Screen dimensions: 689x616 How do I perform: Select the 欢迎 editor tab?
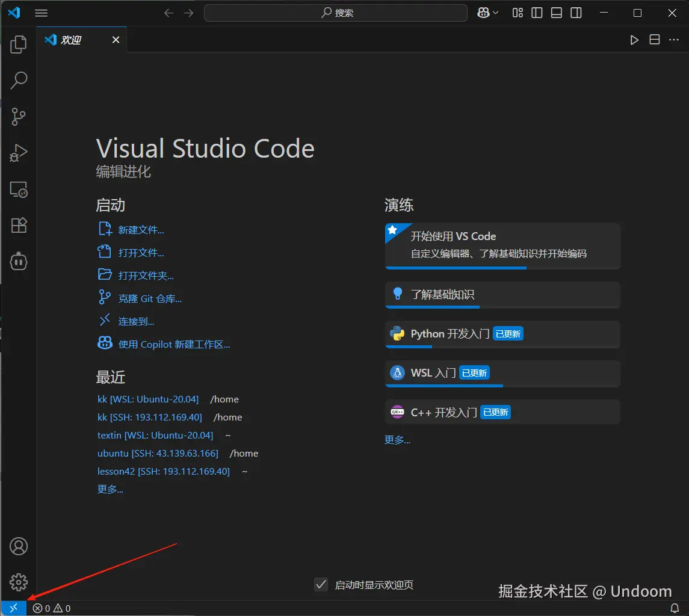point(82,40)
